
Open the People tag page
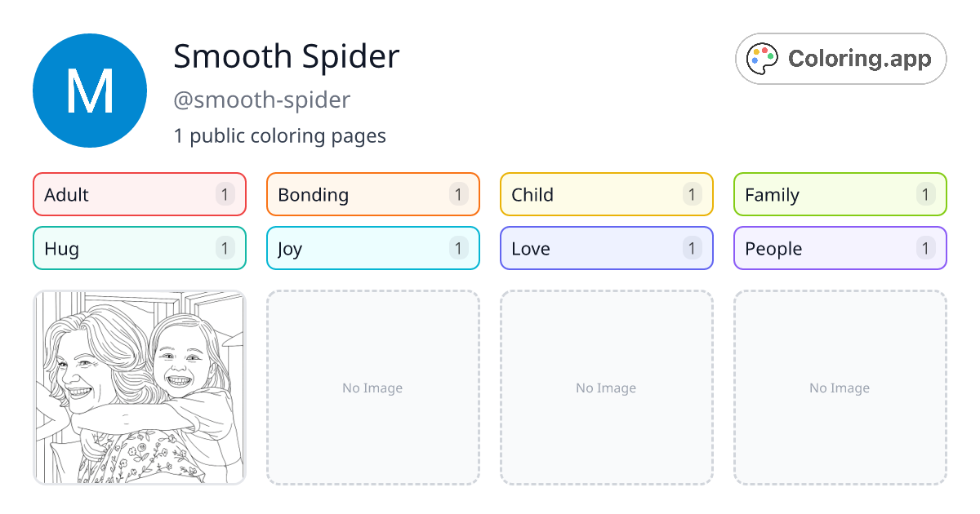point(840,248)
